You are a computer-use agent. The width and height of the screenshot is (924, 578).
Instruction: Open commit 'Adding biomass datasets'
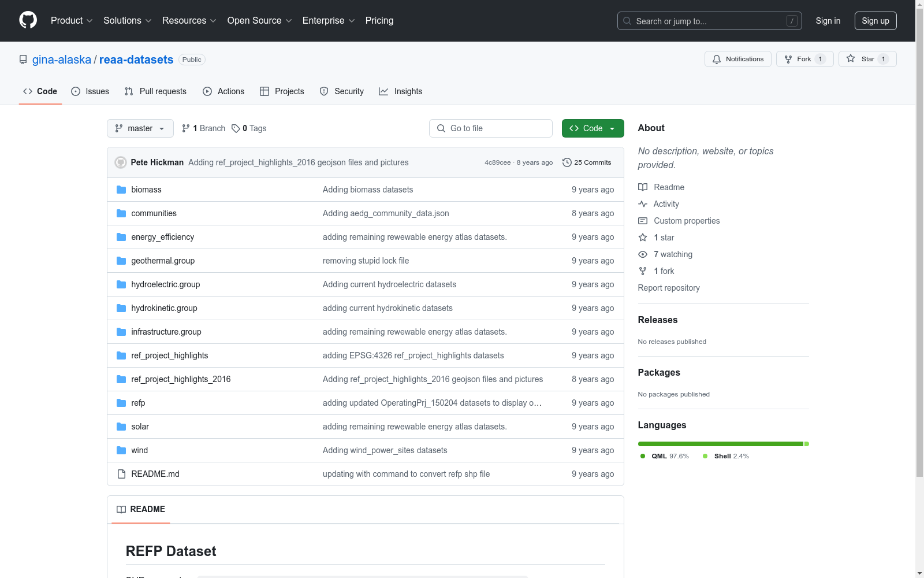coord(368,190)
